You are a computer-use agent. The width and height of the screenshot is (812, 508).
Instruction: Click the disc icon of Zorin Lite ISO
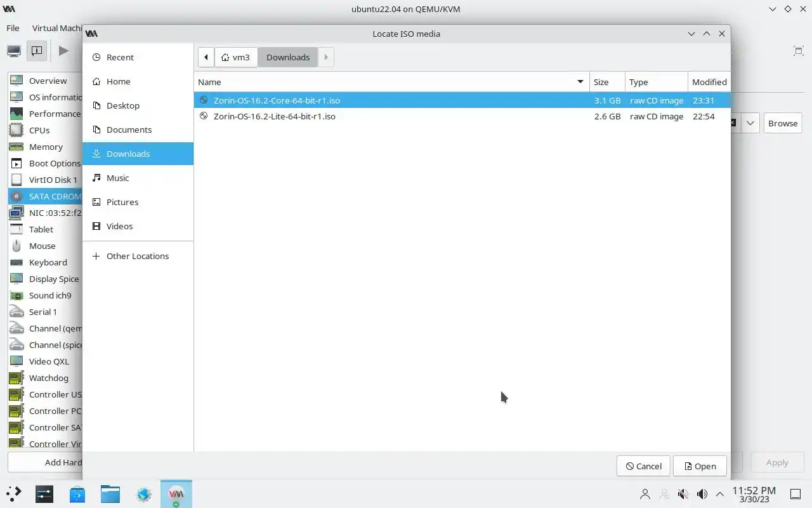[204, 116]
